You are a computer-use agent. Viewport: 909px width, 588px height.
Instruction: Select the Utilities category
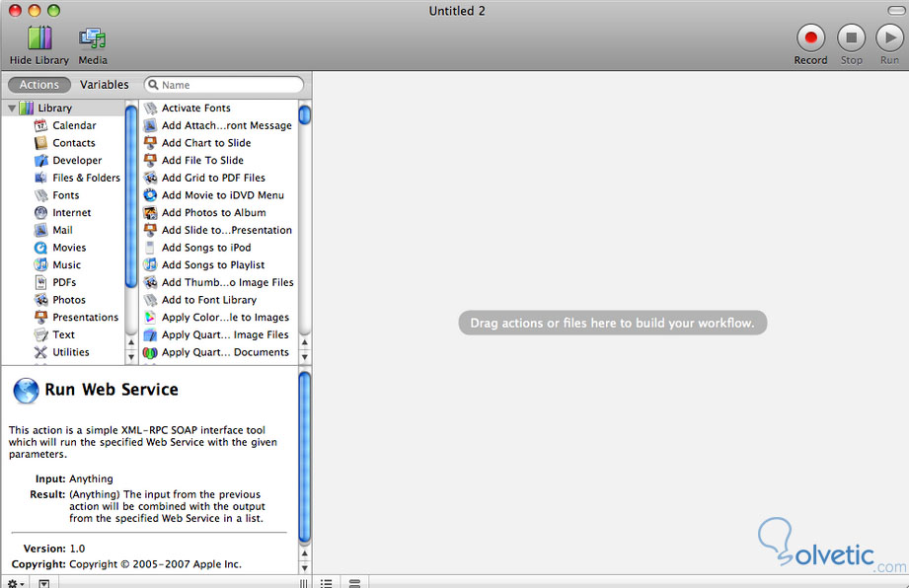tap(71, 351)
